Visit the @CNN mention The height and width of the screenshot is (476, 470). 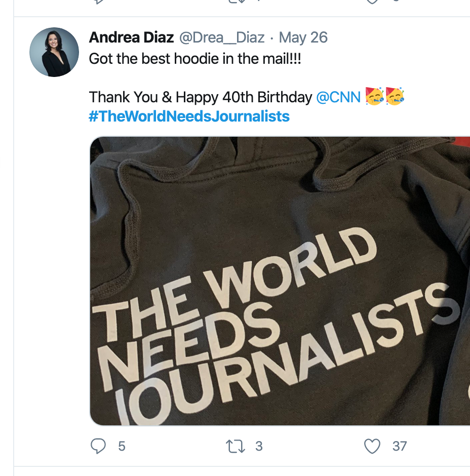pyautogui.click(x=338, y=97)
